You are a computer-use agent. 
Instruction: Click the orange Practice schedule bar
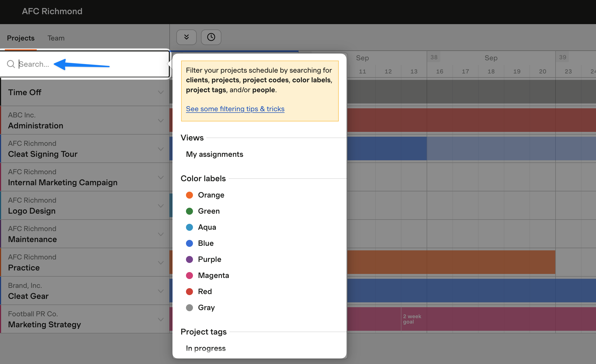point(451,262)
